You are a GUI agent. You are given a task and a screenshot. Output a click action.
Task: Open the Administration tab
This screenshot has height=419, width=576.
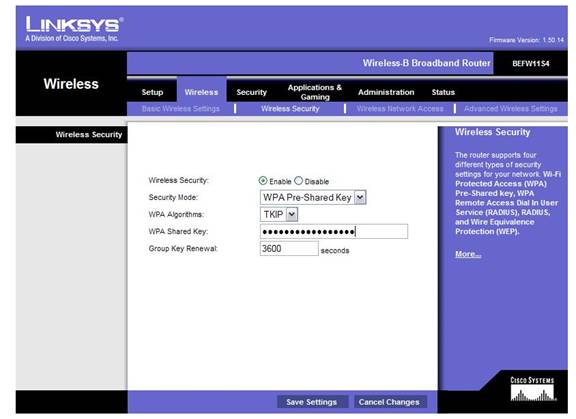(x=386, y=92)
